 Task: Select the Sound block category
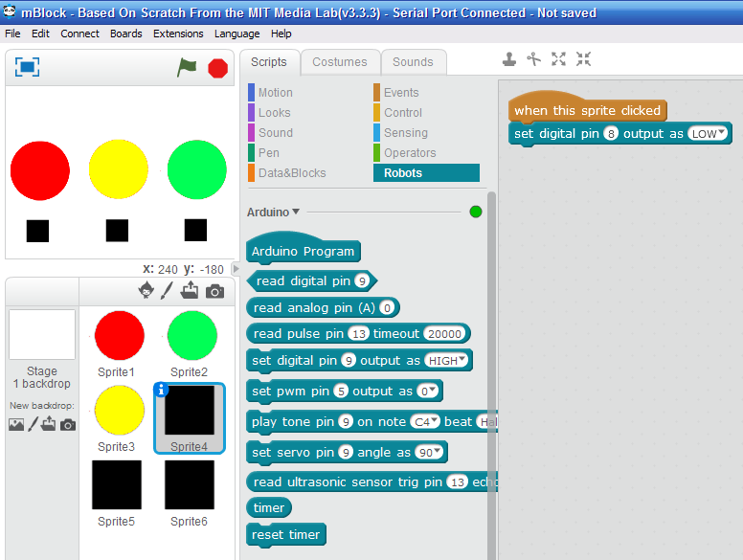270,133
